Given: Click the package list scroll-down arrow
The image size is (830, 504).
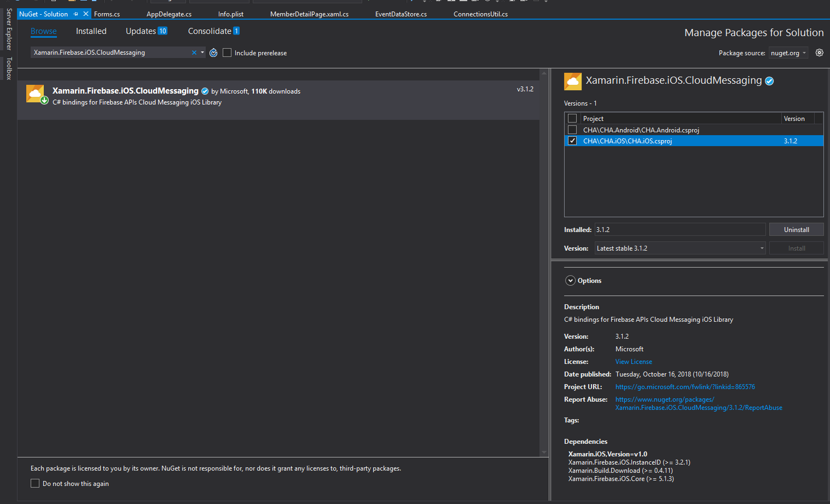Looking at the screenshot, I should click(x=544, y=453).
